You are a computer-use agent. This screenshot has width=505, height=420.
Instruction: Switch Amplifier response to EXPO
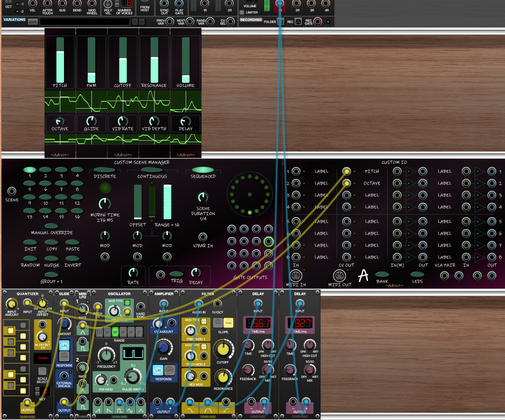point(170,370)
